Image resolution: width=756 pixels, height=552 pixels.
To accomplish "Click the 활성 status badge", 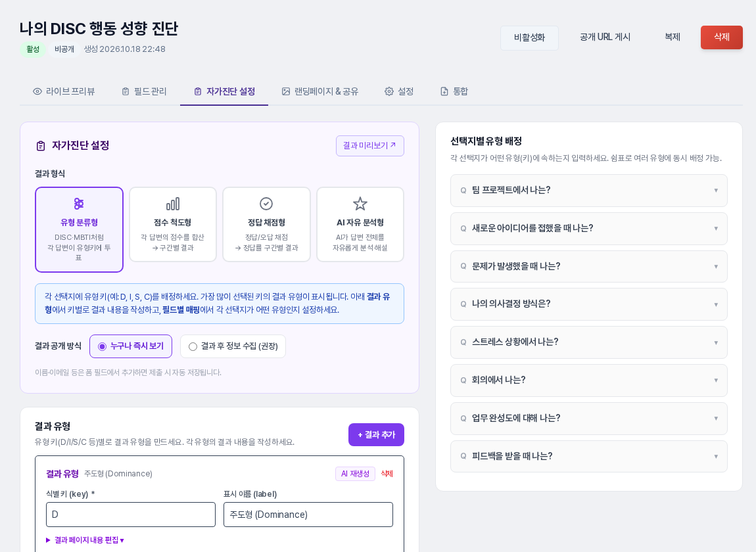I will [33, 49].
